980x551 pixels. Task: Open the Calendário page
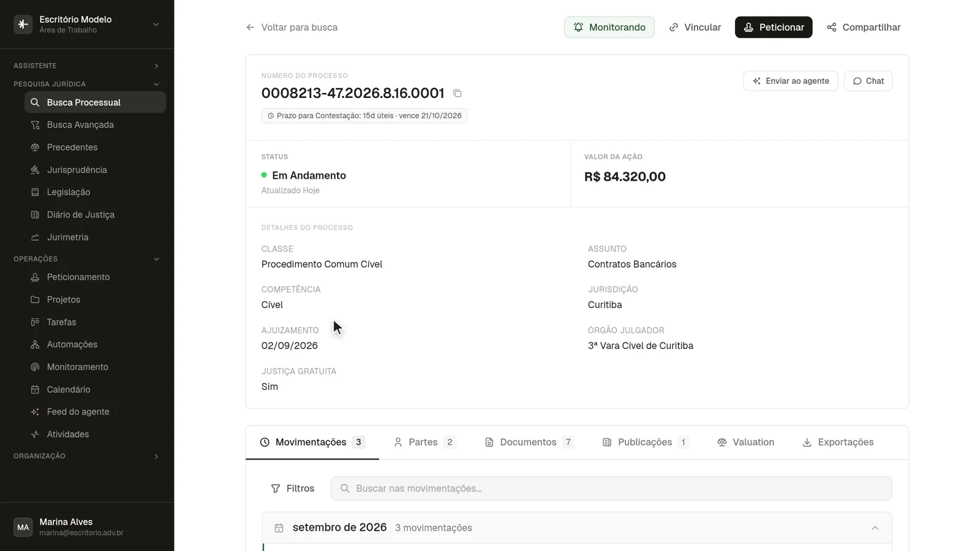tap(95, 389)
